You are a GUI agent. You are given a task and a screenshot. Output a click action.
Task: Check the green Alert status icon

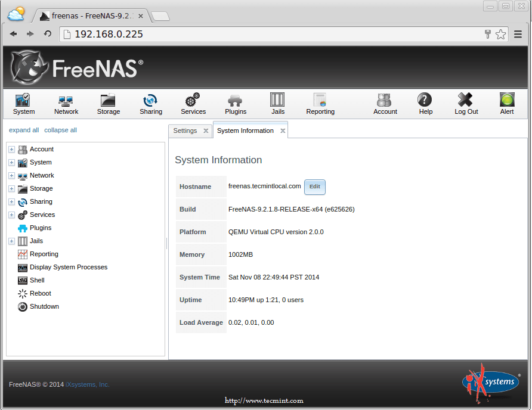point(507,100)
